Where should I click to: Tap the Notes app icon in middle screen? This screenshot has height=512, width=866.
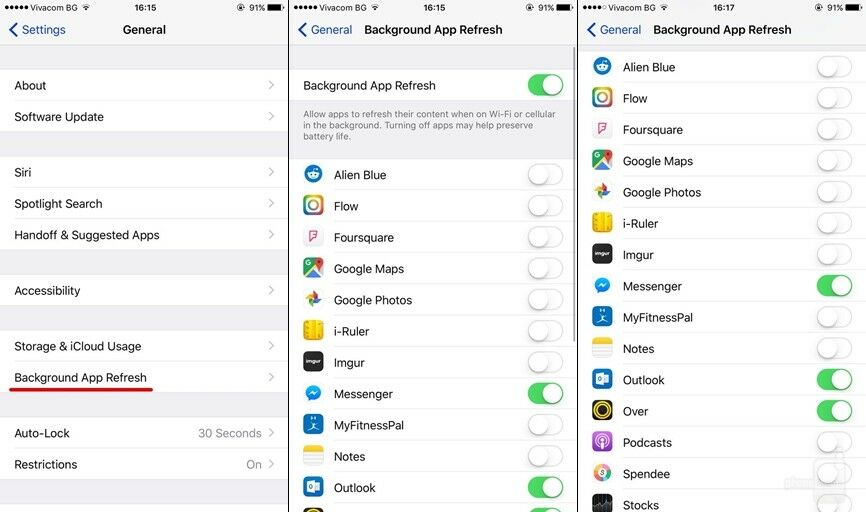pos(313,456)
